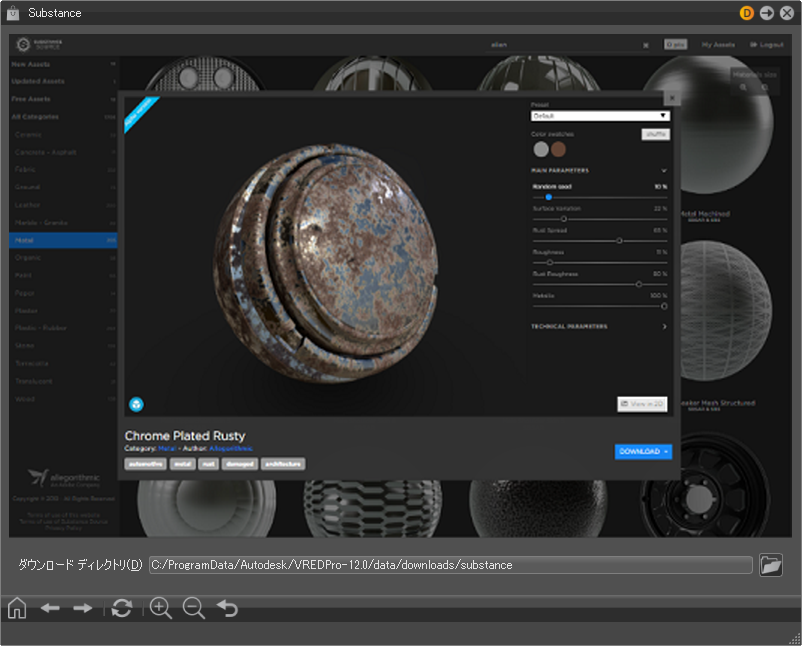The width and height of the screenshot is (802, 646).
Task: Click the Substance bag icon in title bar
Action: [13, 13]
